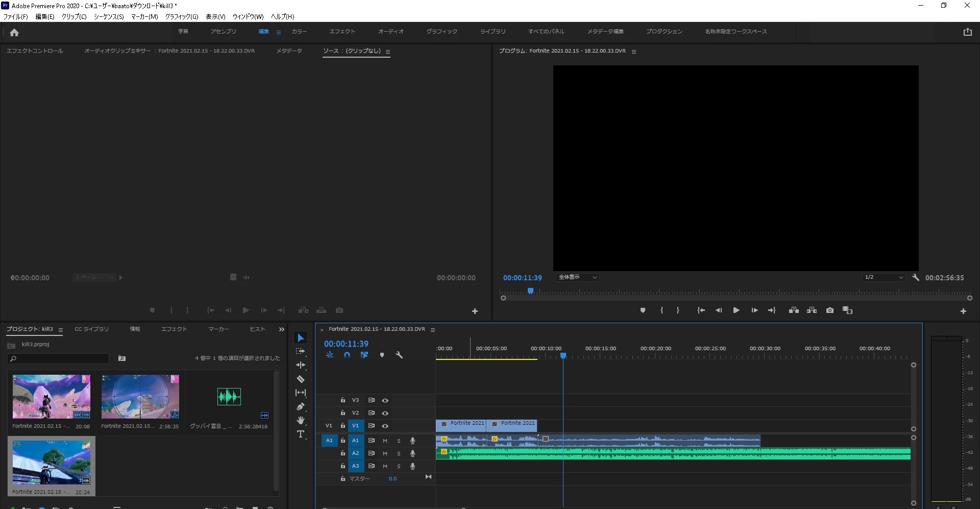
Task: Hide video track V2 output
Action: click(x=385, y=413)
